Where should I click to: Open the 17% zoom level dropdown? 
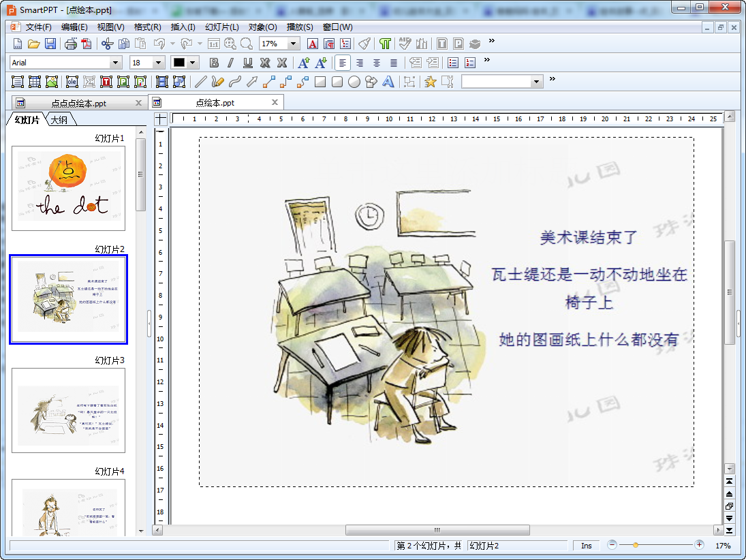point(294,44)
